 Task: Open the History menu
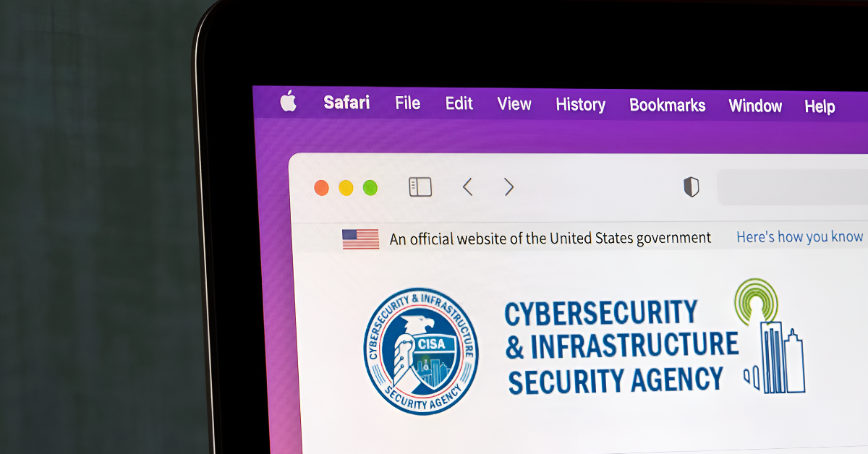[580, 105]
